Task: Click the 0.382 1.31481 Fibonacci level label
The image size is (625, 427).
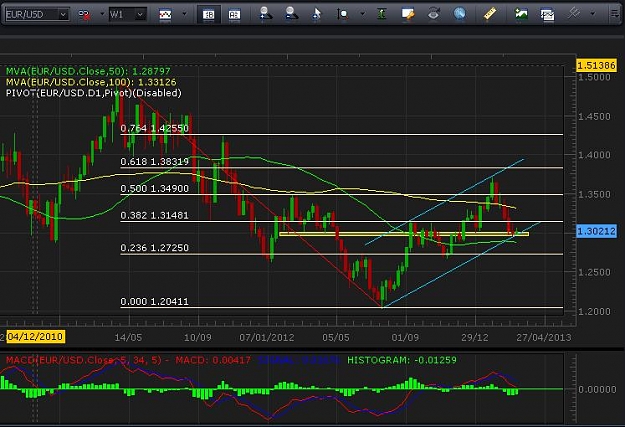Action: coord(155,216)
